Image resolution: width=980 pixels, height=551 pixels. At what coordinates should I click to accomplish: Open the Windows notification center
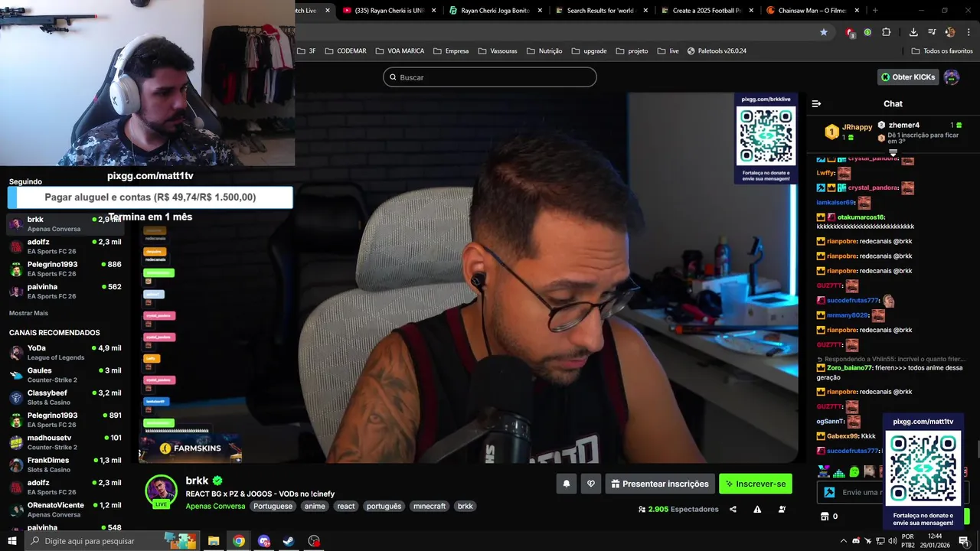coord(964,541)
